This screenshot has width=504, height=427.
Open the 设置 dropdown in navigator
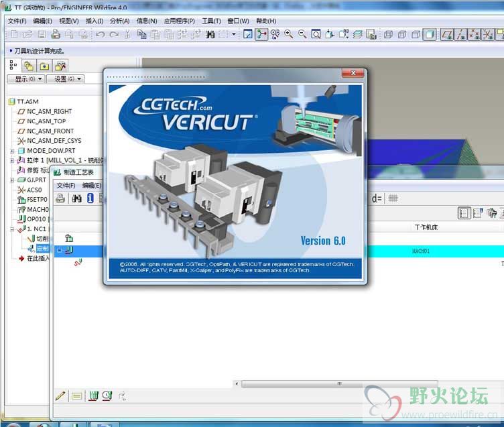coord(66,79)
